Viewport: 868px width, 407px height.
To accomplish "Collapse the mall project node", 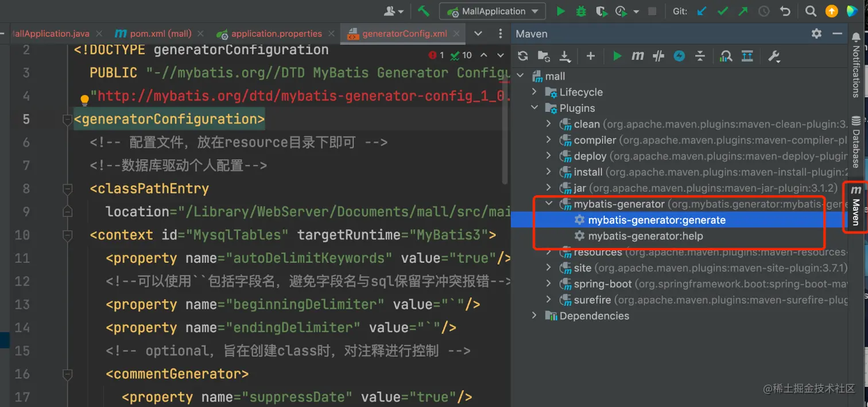I will click(x=521, y=76).
